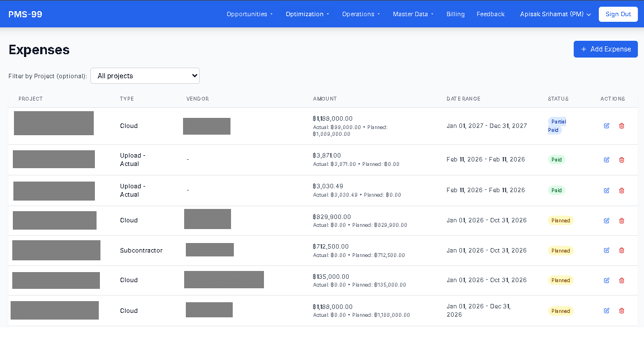Viewport: 644px width, 338px height.
Task: Open the Apisak Srihamat user menu
Action: [555, 15]
